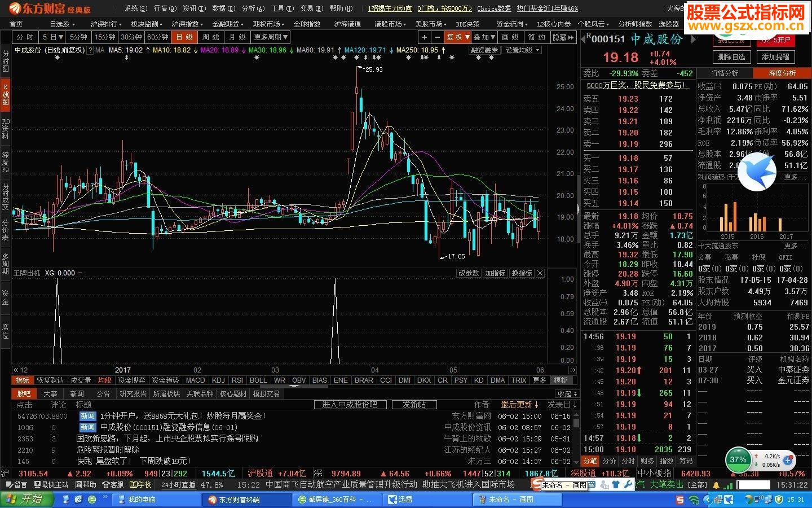
Task: Open the 分时图 side panel
Action: click(6, 61)
